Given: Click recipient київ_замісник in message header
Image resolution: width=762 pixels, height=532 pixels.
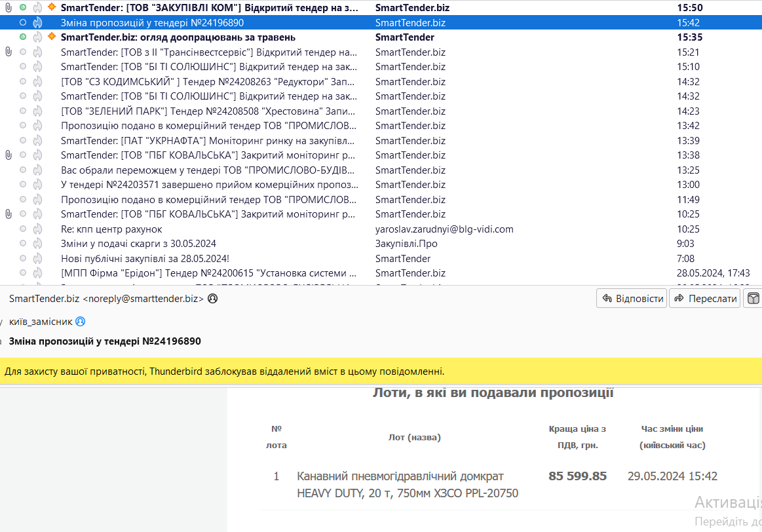Looking at the screenshot, I should click(41, 322).
